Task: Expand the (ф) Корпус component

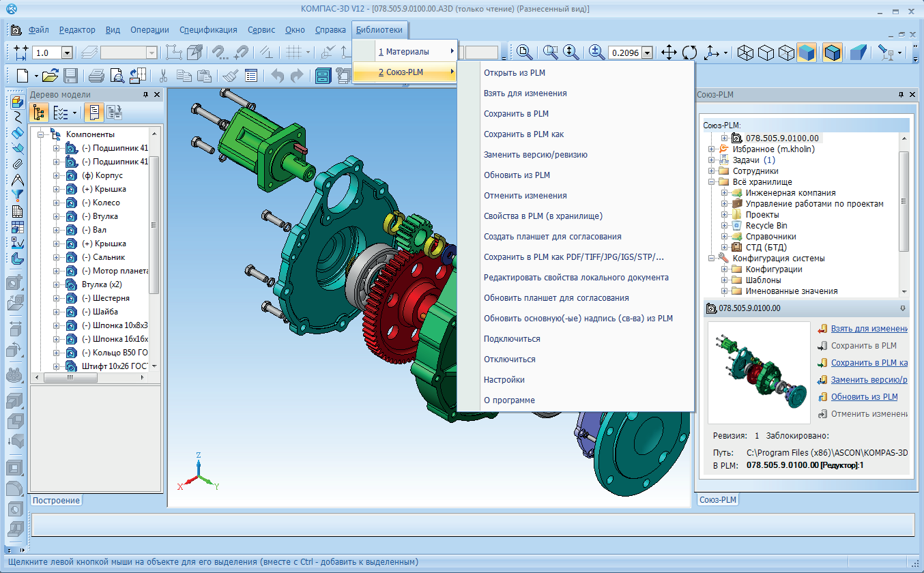Action: click(x=57, y=175)
